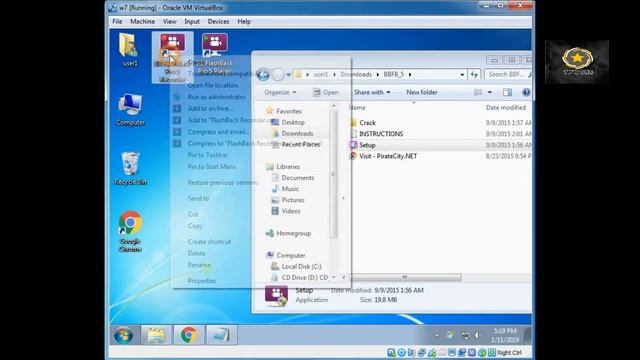Open the Organize dropdown
640x360 pixels.
pos(280,92)
